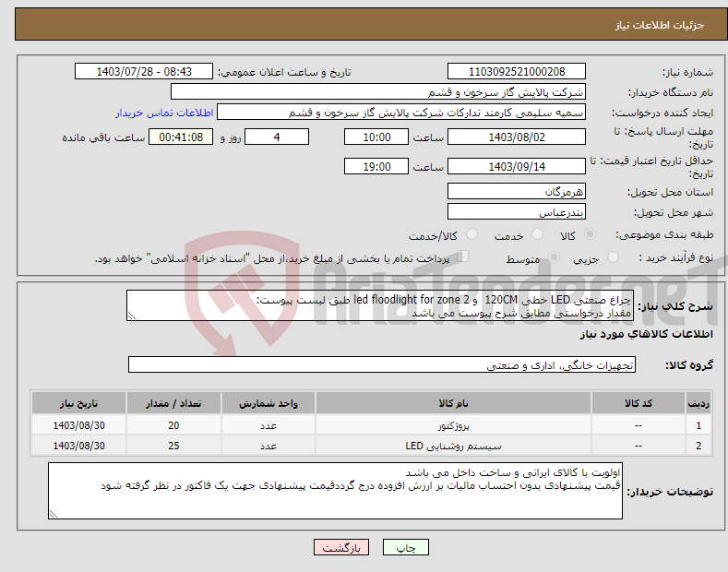Image resolution: width=728 pixels, height=572 pixels.
Task: Click the quantity cell showing 25
Action: pyautogui.click(x=173, y=446)
